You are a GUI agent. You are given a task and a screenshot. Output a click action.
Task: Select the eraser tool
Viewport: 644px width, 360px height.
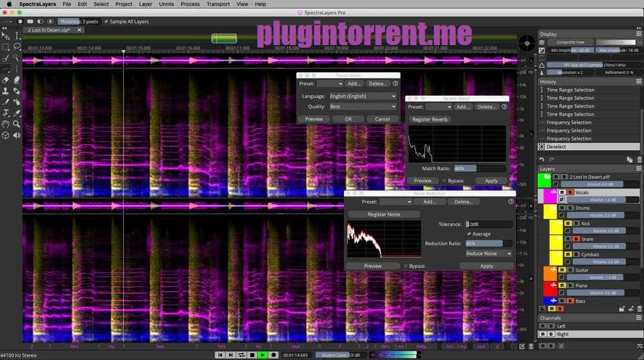click(5, 81)
